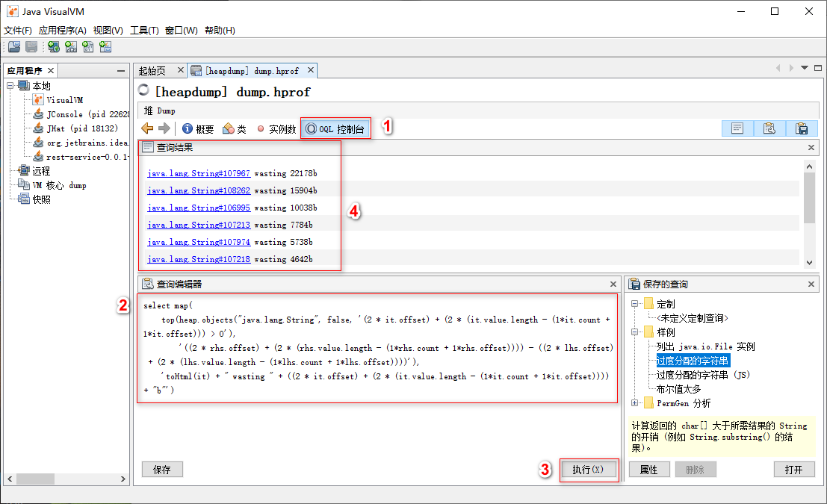Click the 执行(X) execute button

pos(587,469)
